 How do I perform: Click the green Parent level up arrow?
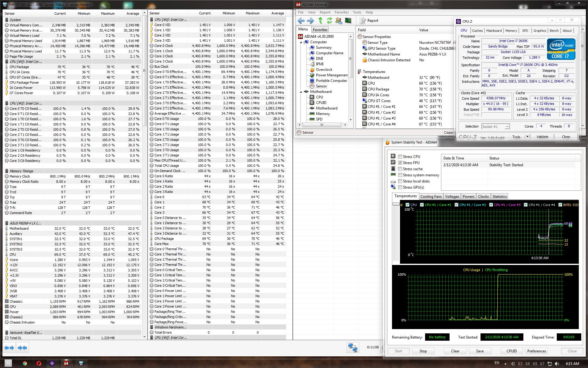320,21
